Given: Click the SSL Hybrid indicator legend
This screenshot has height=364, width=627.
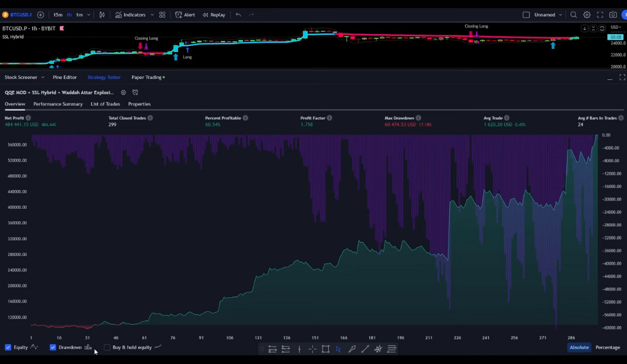Looking at the screenshot, I should click(13, 37).
